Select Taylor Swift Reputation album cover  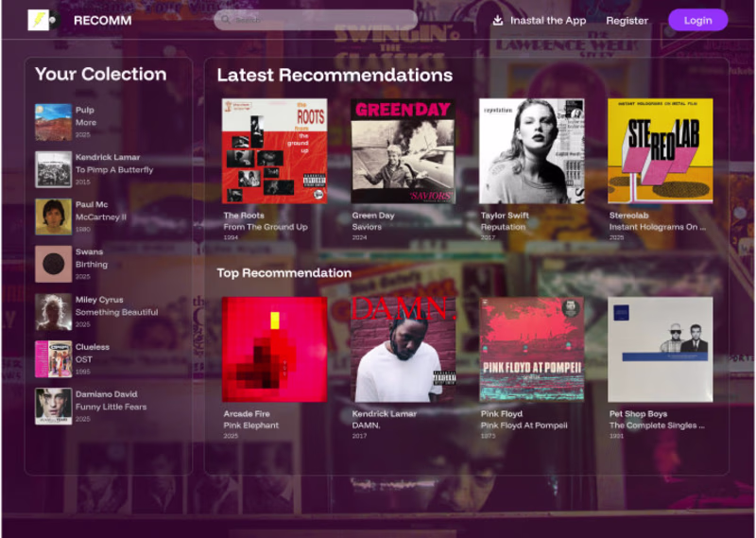pos(532,151)
